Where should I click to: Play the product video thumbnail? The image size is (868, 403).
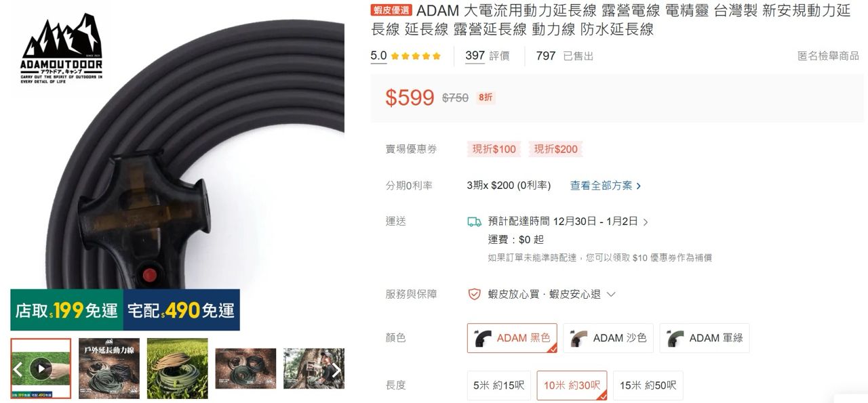tap(41, 368)
